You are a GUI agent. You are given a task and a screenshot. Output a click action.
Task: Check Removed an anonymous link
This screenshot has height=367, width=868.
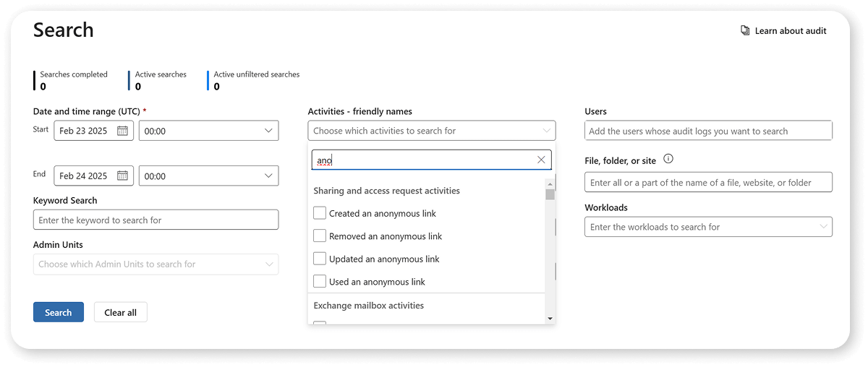coord(320,236)
